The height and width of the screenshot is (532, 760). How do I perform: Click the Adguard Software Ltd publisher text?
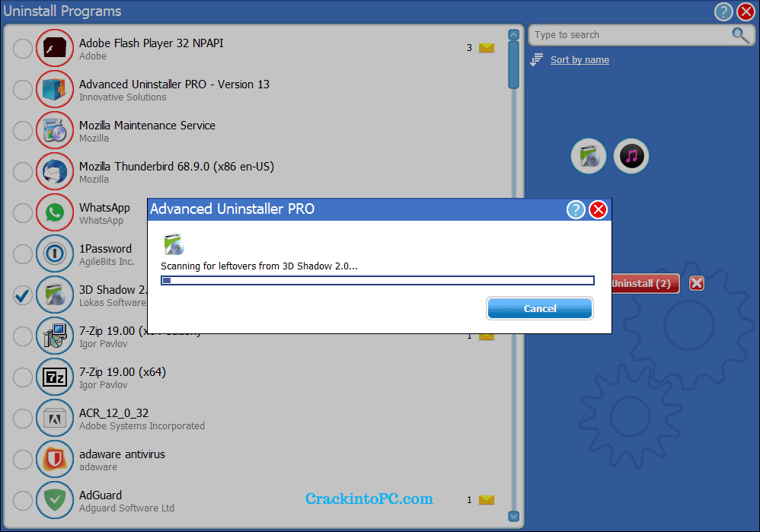click(x=126, y=508)
